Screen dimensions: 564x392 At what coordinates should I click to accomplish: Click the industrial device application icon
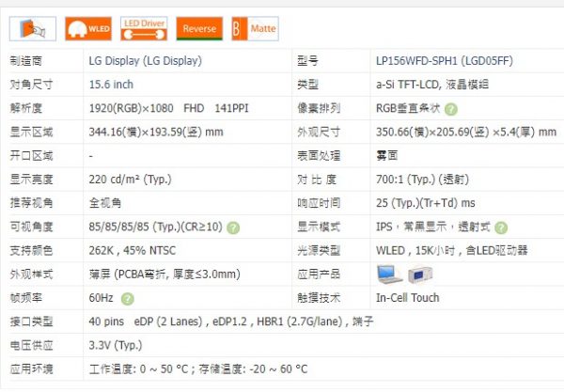[420, 274]
